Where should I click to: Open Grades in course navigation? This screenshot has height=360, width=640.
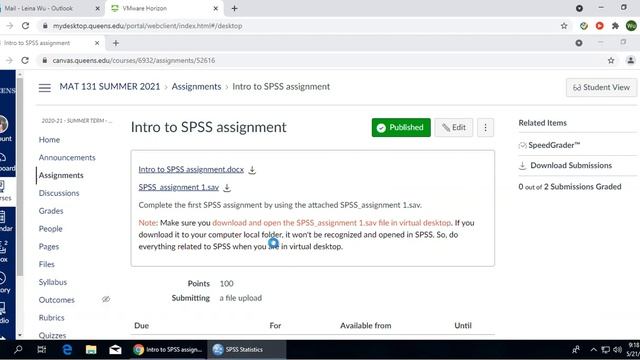coord(51,211)
